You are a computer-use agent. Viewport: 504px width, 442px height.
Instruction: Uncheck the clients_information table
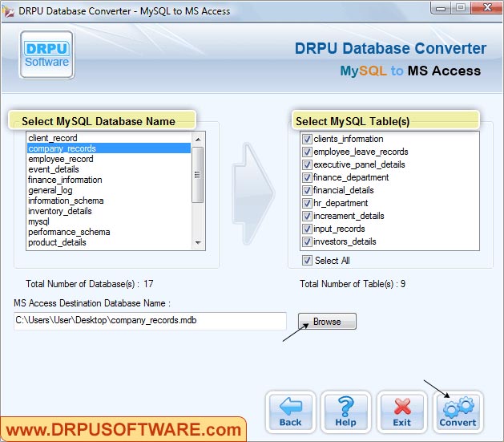click(307, 139)
